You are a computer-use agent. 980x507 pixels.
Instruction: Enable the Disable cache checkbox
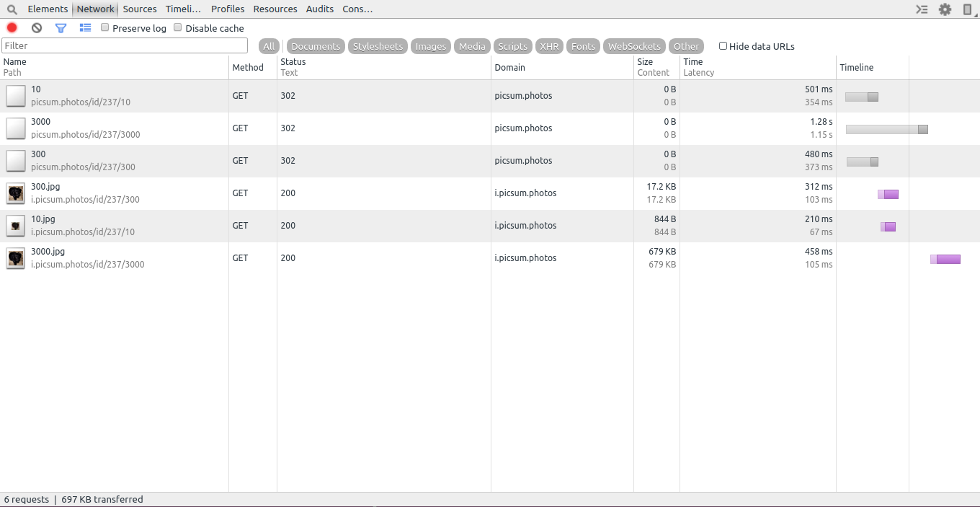178,27
